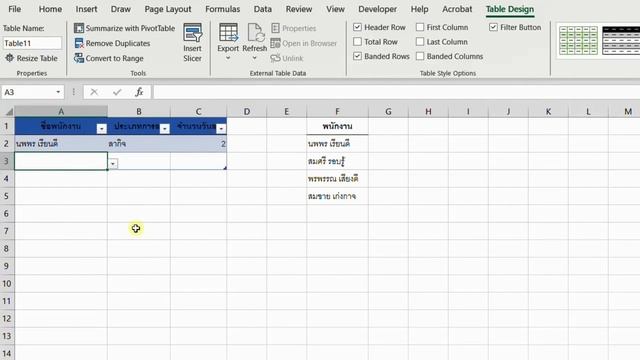
Task: Open filter dropdown on column C header
Action: (x=221, y=129)
